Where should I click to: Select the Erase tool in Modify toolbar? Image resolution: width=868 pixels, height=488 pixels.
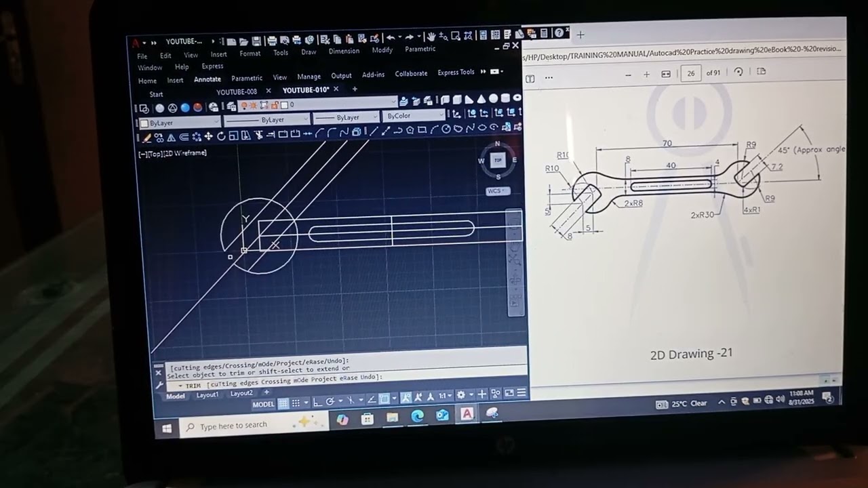(x=146, y=138)
